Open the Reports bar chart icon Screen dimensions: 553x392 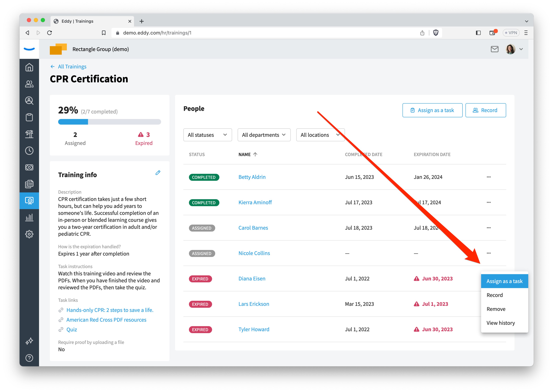pos(29,217)
